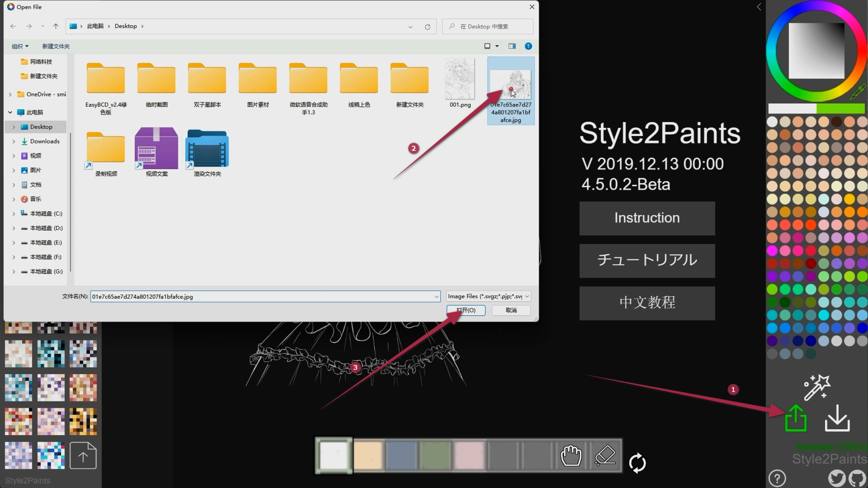Click the circular refresh arrows icon
Image resolution: width=868 pixels, height=488 pixels.
(637, 463)
